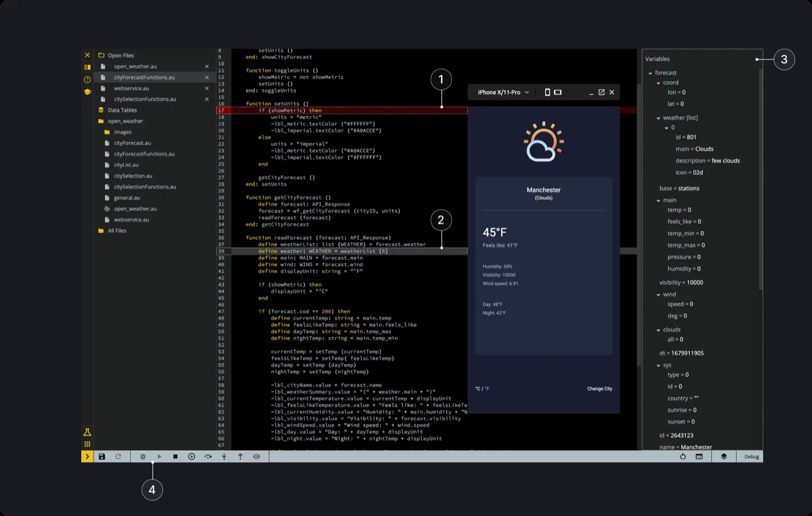Screen dimensions: 812x516
Task: Collapse the coord variable node
Action: pyautogui.click(x=658, y=83)
